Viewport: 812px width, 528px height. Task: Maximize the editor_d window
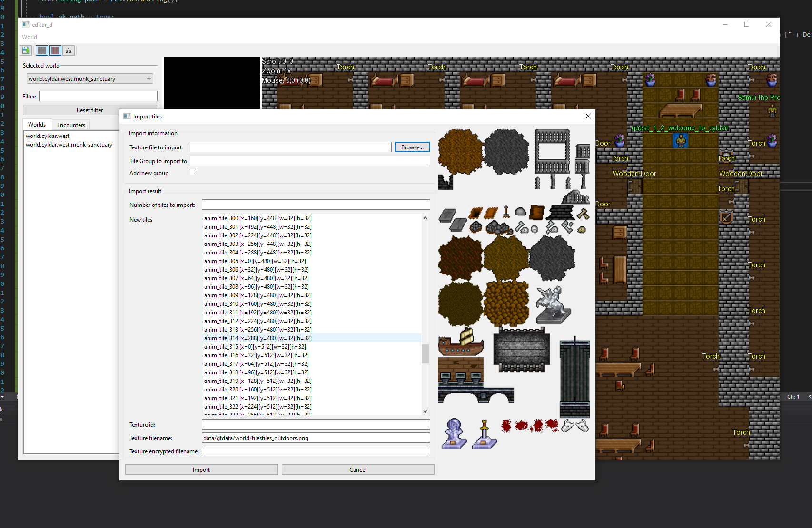click(747, 24)
